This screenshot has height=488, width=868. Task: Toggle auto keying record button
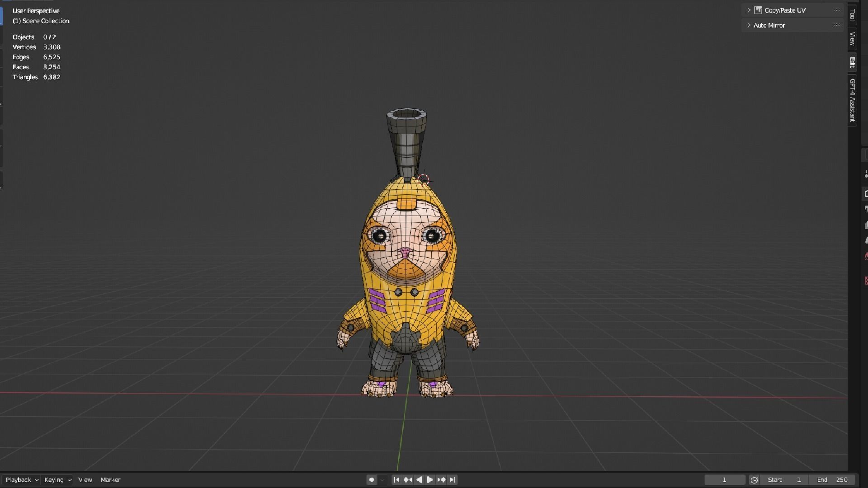pos(372,480)
